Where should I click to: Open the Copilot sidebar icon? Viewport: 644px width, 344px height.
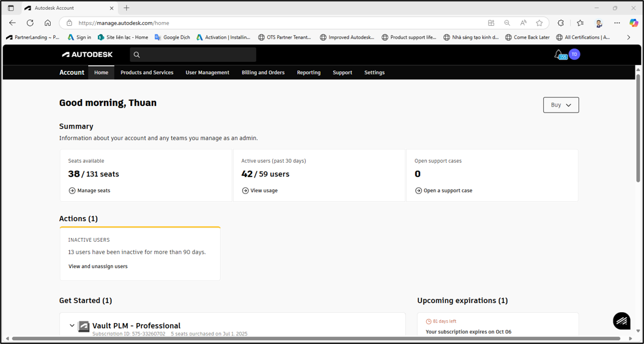634,23
